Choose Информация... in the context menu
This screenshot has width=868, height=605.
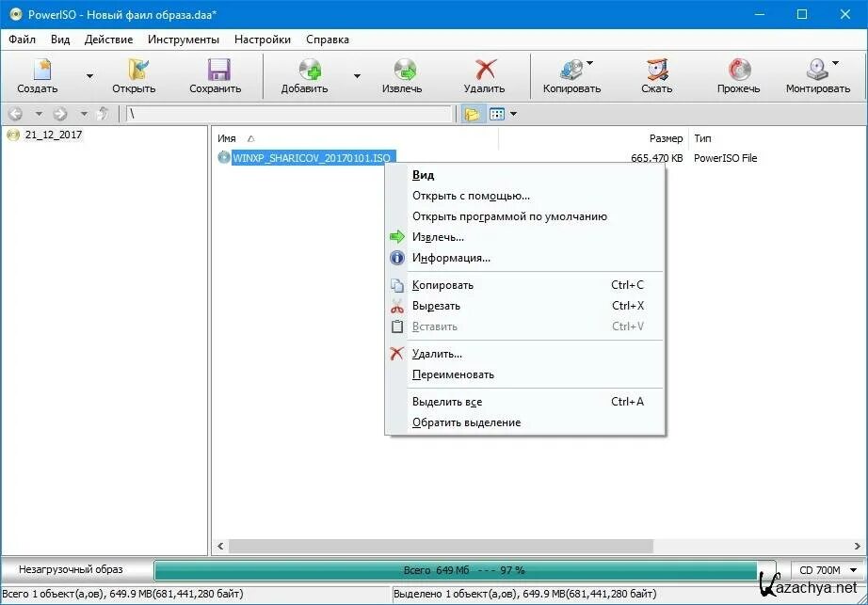[x=524, y=258]
